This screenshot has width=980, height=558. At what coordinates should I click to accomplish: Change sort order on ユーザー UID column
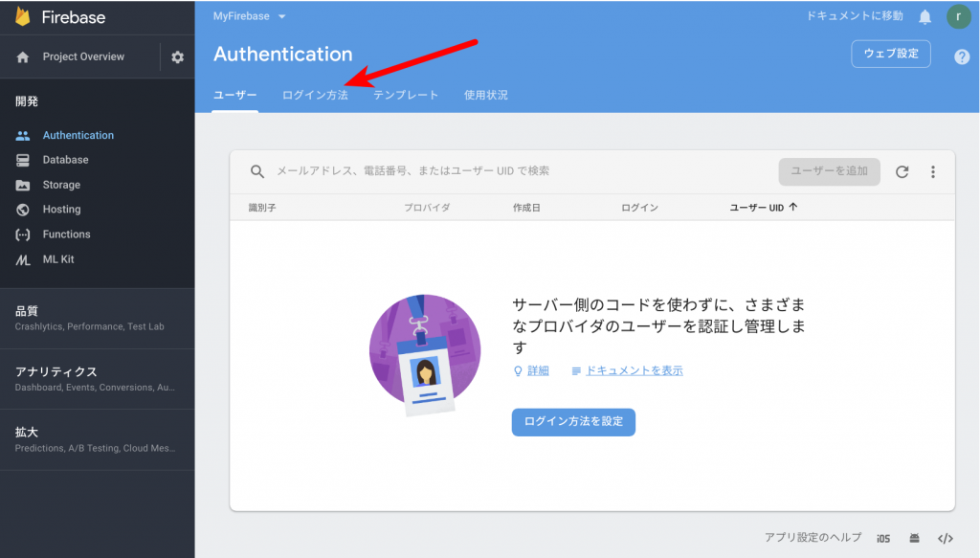pyautogui.click(x=763, y=206)
